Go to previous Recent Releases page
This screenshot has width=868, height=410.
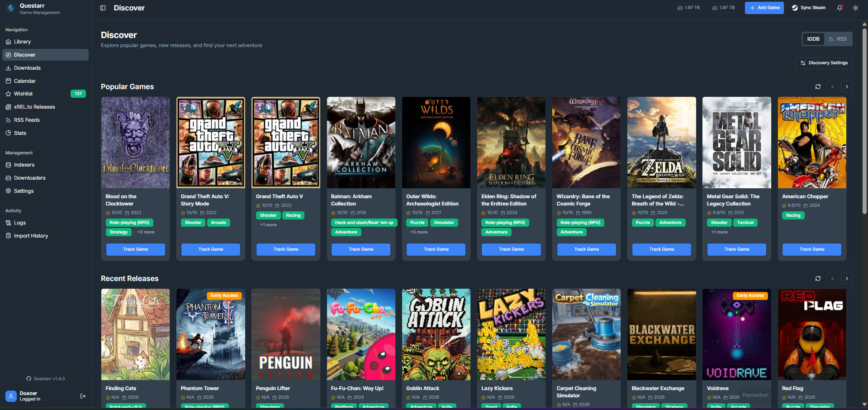click(832, 278)
